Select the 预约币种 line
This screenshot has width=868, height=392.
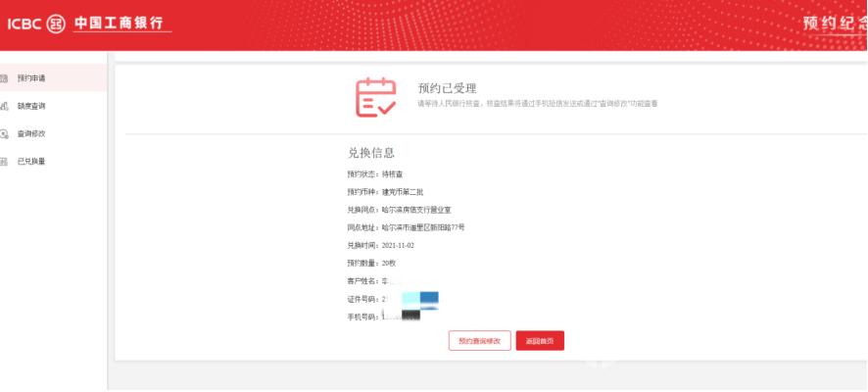tap(385, 191)
